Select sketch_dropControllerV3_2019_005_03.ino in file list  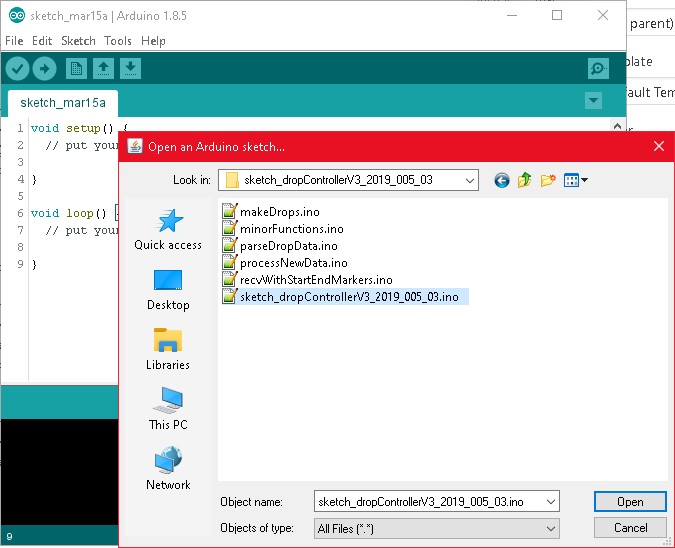pyautogui.click(x=349, y=297)
